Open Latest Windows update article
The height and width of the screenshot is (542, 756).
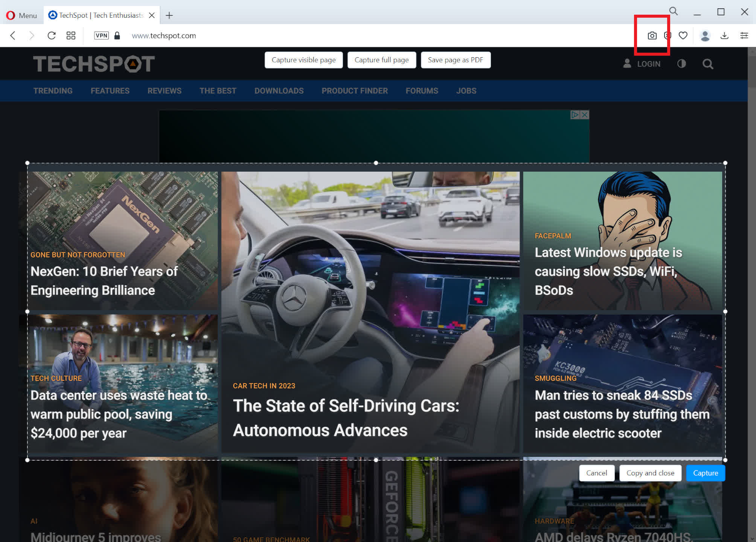(x=608, y=271)
